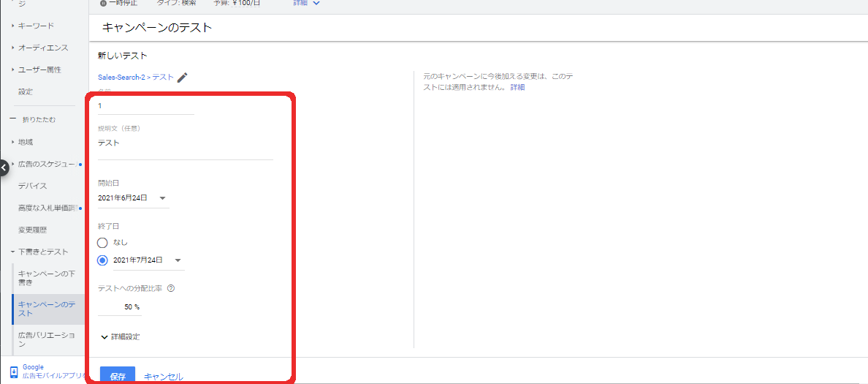Go to 変更履歴 in the sidebar

coord(32,230)
